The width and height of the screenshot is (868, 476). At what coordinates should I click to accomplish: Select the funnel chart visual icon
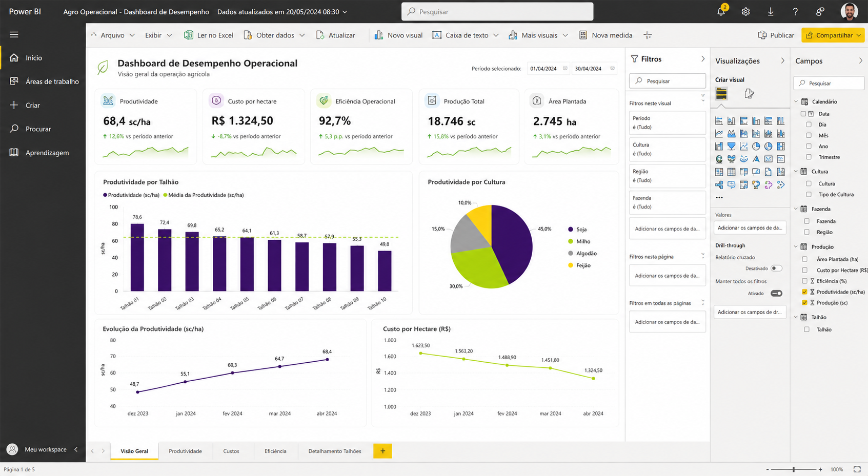(x=731, y=147)
